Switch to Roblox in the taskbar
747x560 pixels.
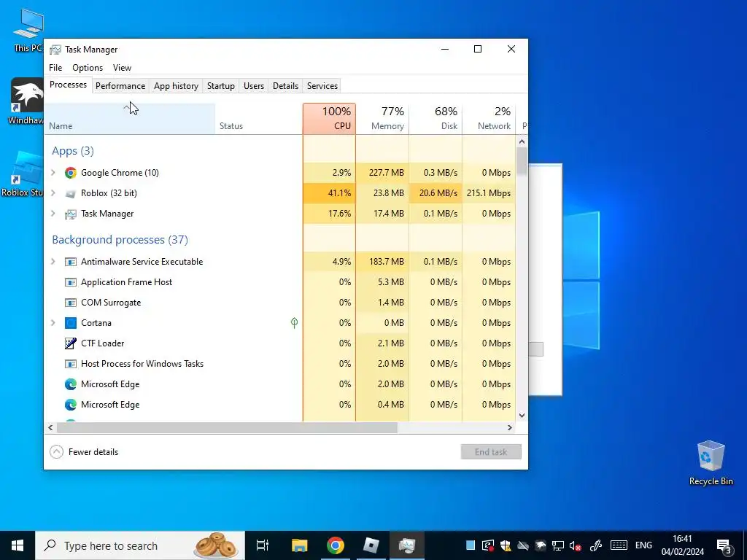click(371, 545)
